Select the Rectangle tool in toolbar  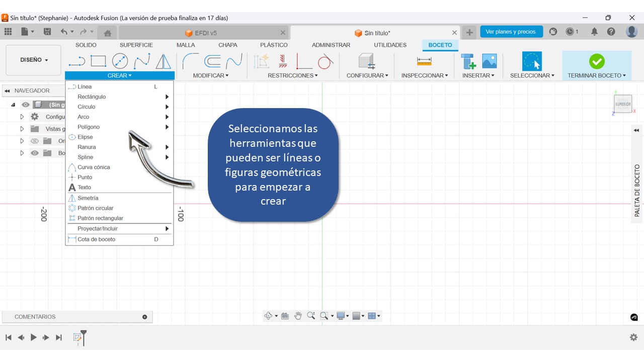pyautogui.click(x=98, y=61)
